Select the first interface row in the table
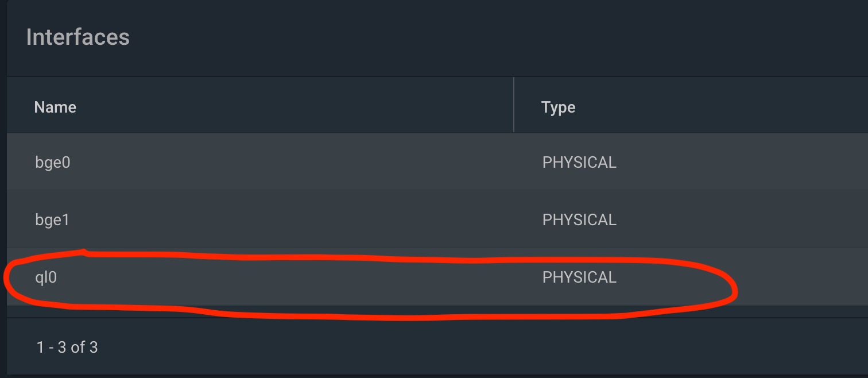Image resolution: width=868 pixels, height=378 pixels. (287, 163)
